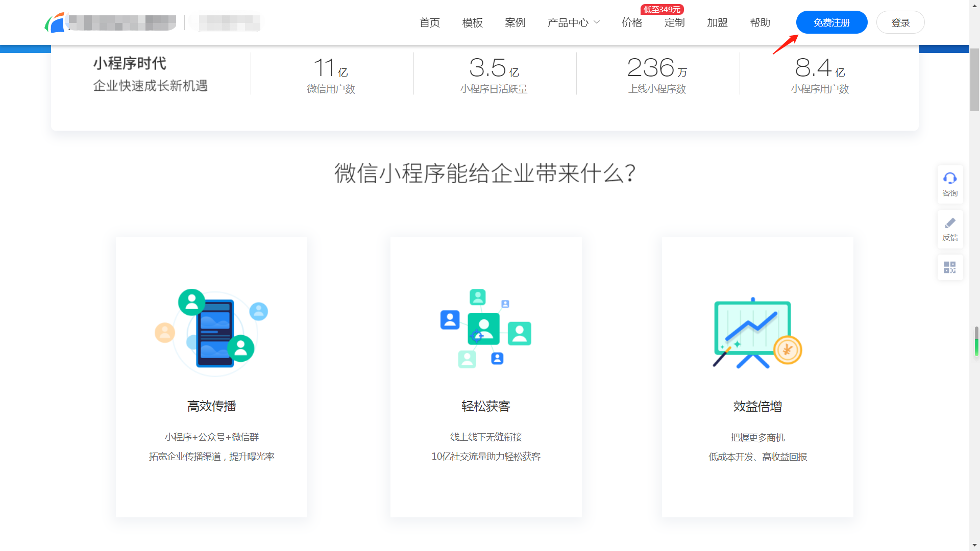Click the red 低至349元 badge
Screen dimensions: 980x551
(x=661, y=9)
